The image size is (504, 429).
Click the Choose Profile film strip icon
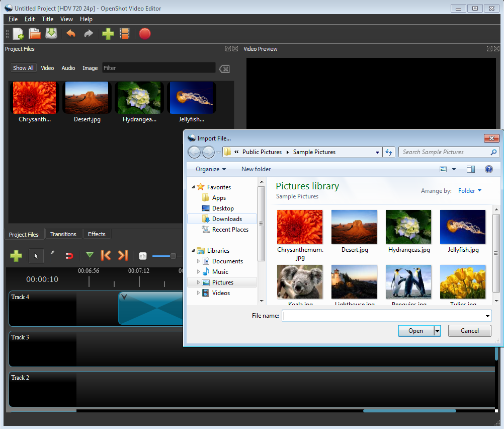pyautogui.click(x=125, y=34)
